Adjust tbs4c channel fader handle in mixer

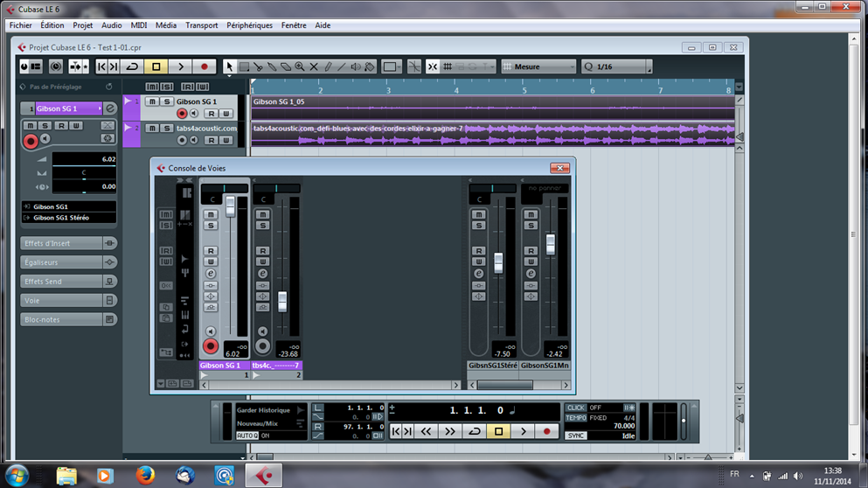pos(282,302)
